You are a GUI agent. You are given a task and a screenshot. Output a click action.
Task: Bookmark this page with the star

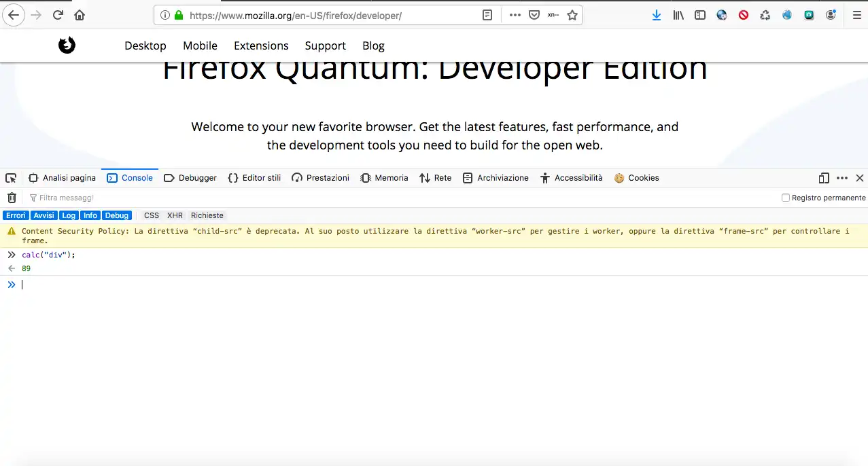[x=572, y=15]
